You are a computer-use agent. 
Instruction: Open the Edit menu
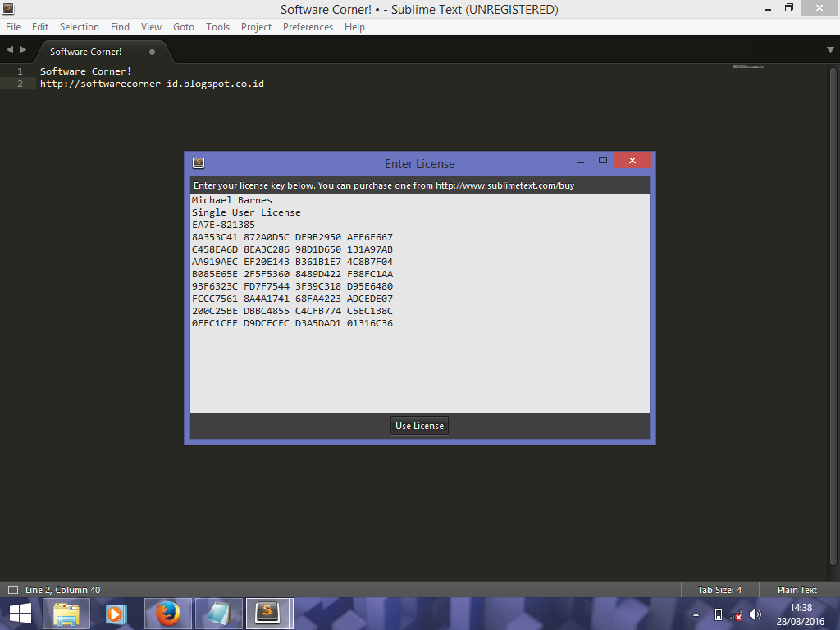pos(40,27)
